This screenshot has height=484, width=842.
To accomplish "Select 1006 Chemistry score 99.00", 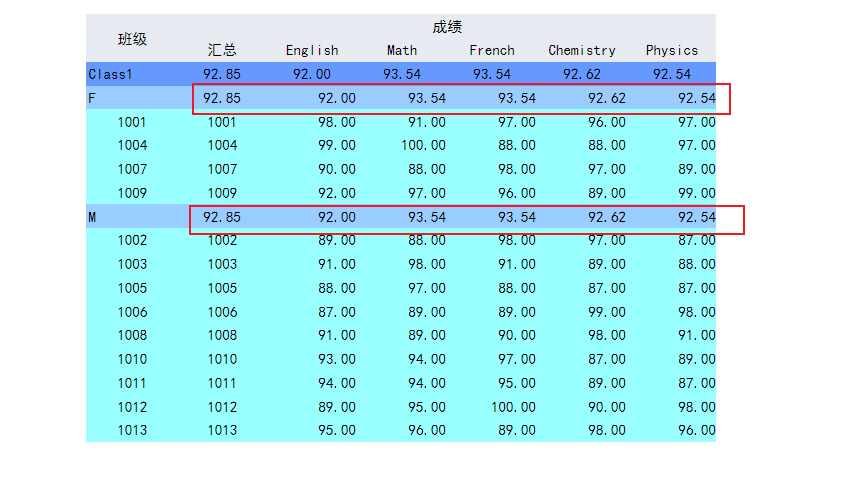I will coord(607,312).
